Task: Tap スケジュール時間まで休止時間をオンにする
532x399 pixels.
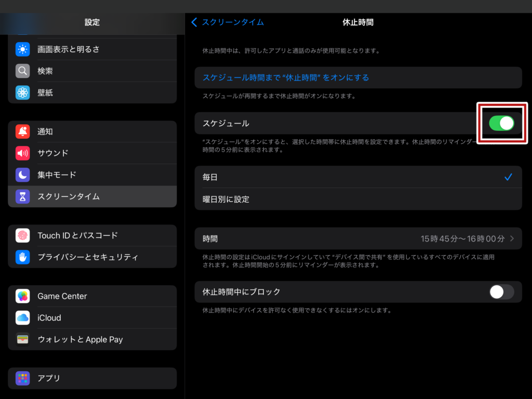Action: tap(286, 77)
